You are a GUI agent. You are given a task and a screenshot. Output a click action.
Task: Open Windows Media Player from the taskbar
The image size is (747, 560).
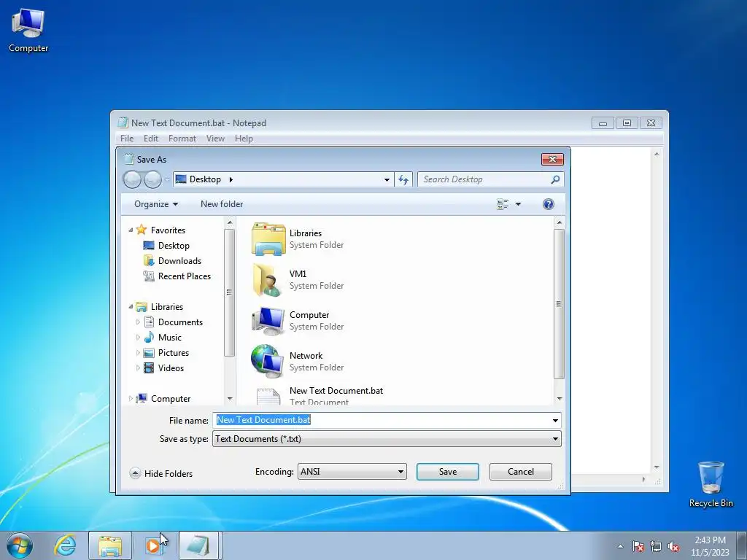[153, 545]
